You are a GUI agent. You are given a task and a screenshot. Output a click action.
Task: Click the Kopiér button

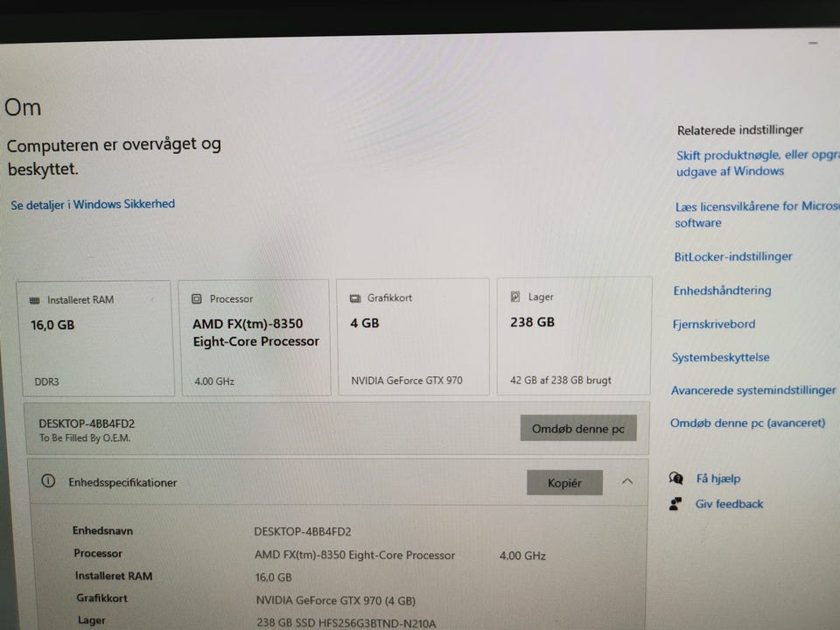tap(564, 483)
